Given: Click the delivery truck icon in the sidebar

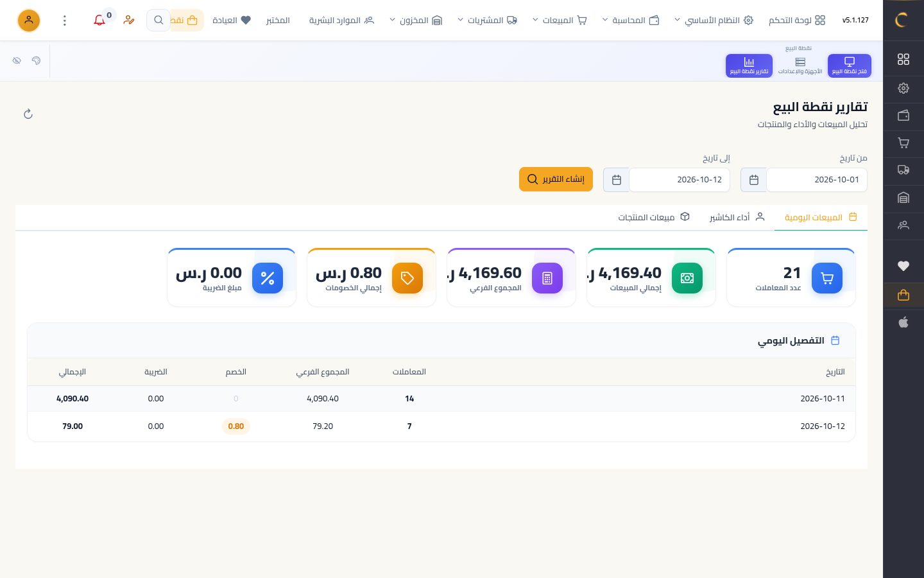Looking at the screenshot, I should (x=903, y=170).
